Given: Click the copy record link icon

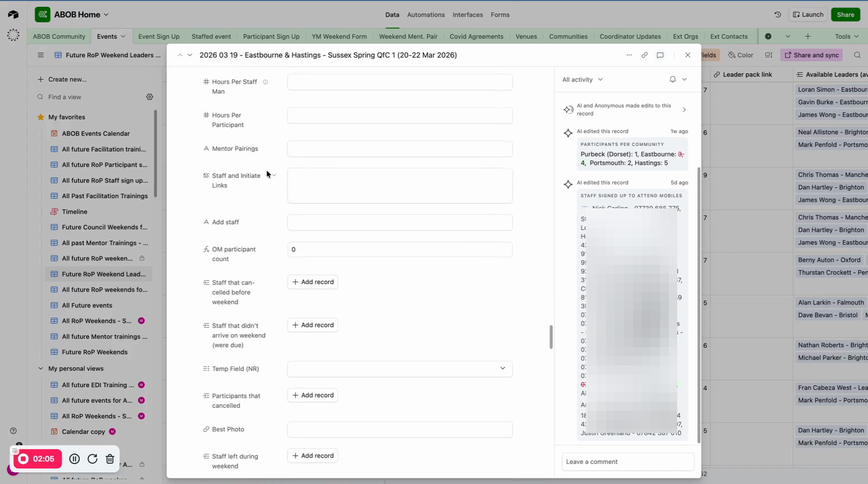Looking at the screenshot, I should (644, 55).
